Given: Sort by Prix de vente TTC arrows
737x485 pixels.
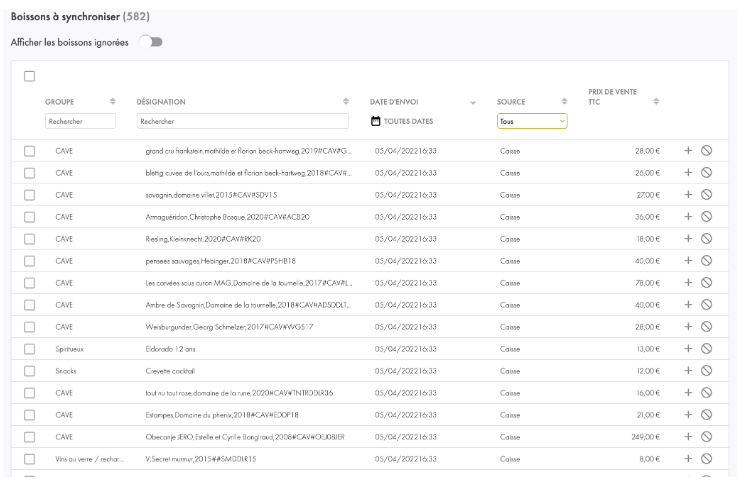Looking at the screenshot, I should click(x=656, y=102).
